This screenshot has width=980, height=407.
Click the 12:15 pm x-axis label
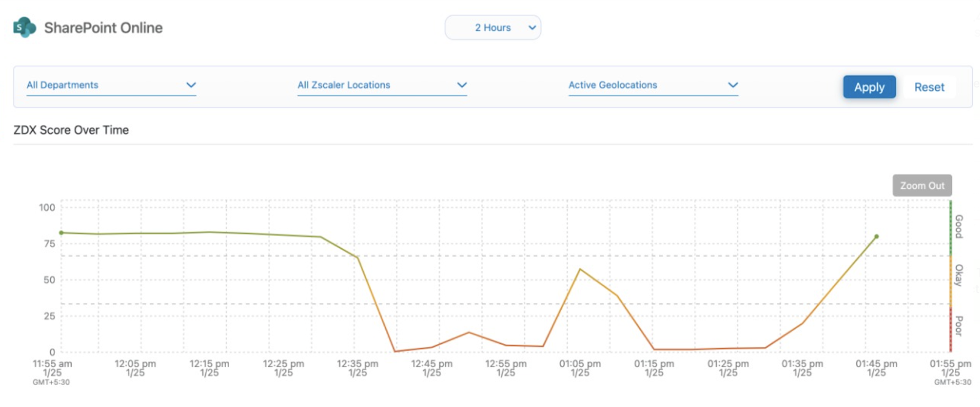(x=209, y=368)
